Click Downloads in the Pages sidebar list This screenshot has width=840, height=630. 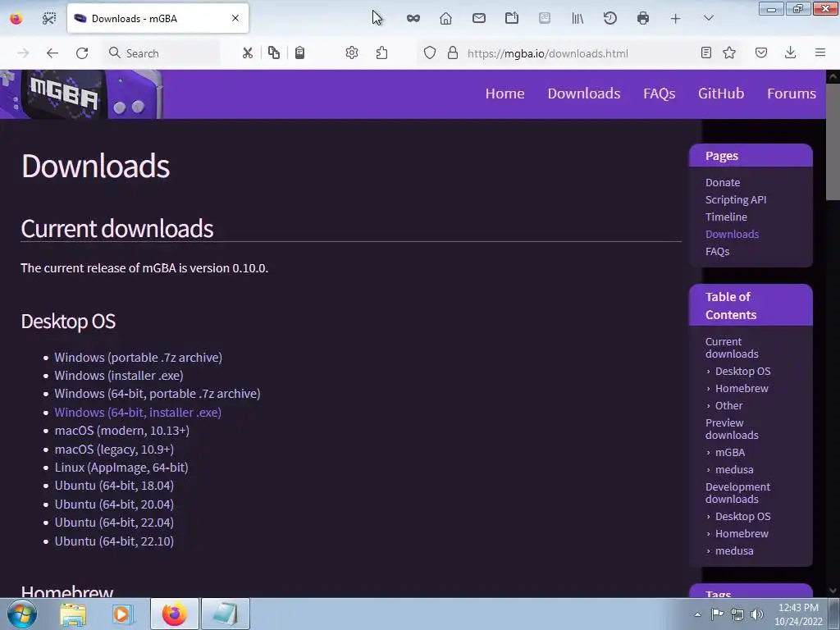coord(732,234)
